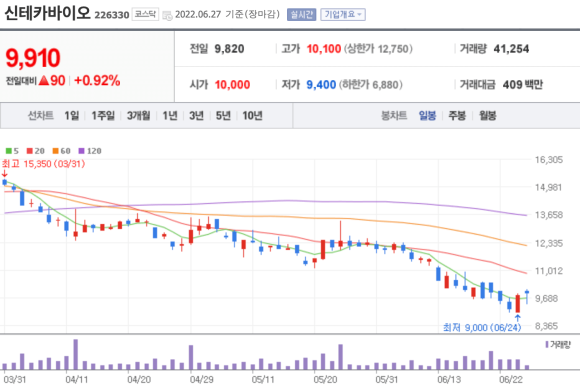Click the 시가 value 10,000
Viewport: 580px width, 392px height.
coord(232,85)
